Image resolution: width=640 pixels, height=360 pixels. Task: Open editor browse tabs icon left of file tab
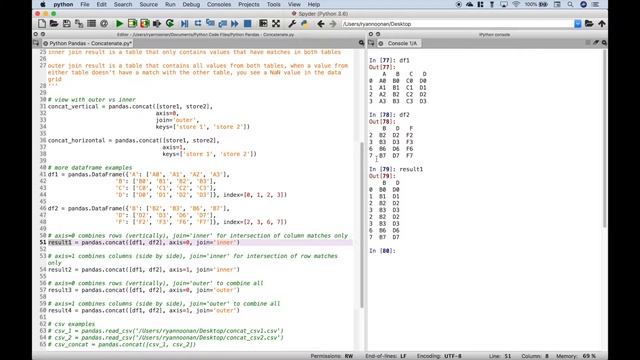point(36,43)
